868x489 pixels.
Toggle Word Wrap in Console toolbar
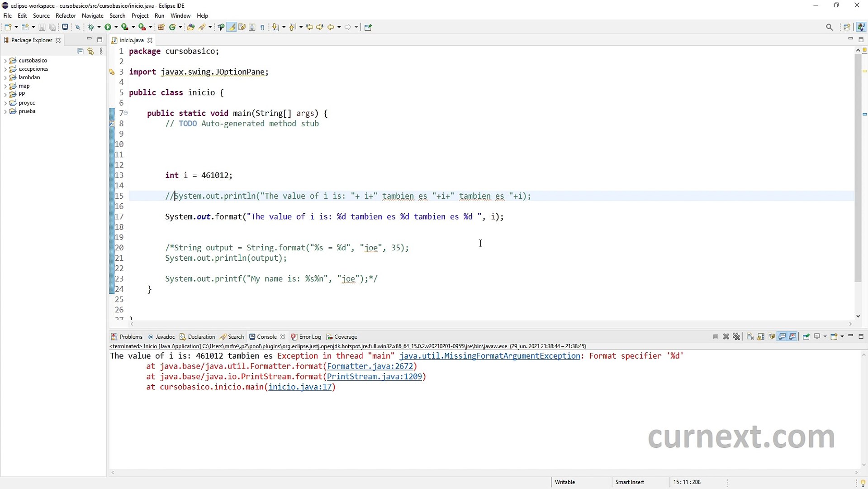tap(772, 336)
